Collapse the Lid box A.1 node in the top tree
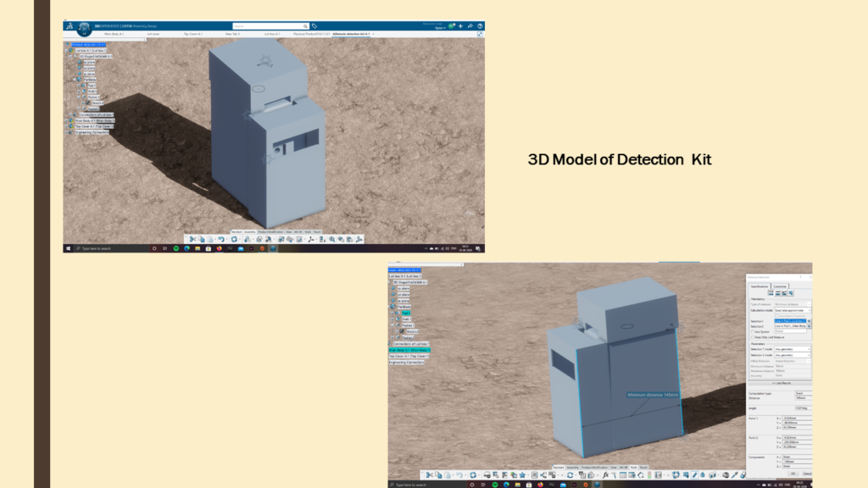The image size is (868, 488). click(66, 50)
